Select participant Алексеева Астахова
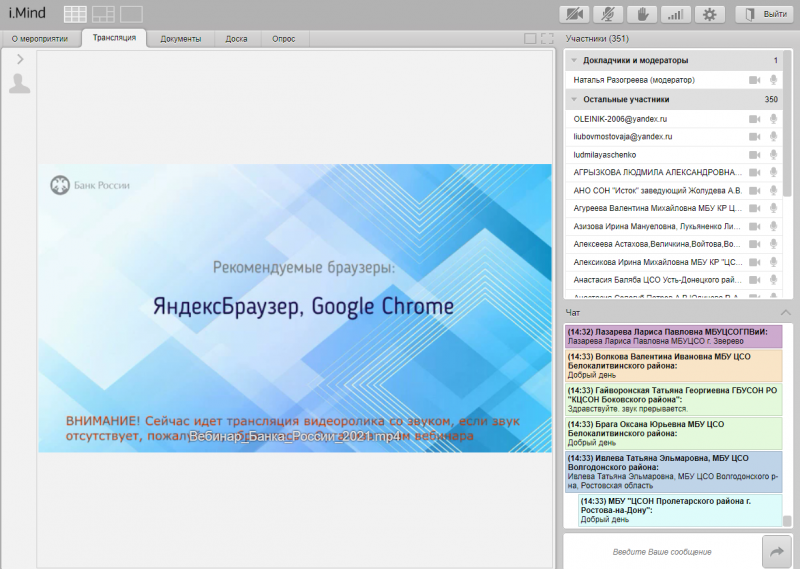This screenshot has width=800, height=569. tap(673, 244)
